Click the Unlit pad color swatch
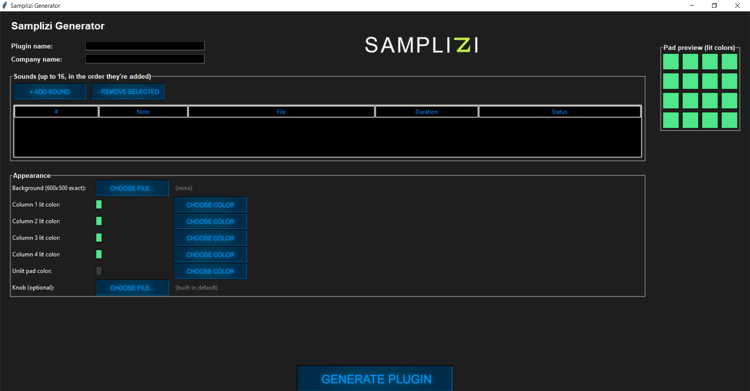The image size is (750, 391). [99, 271]
